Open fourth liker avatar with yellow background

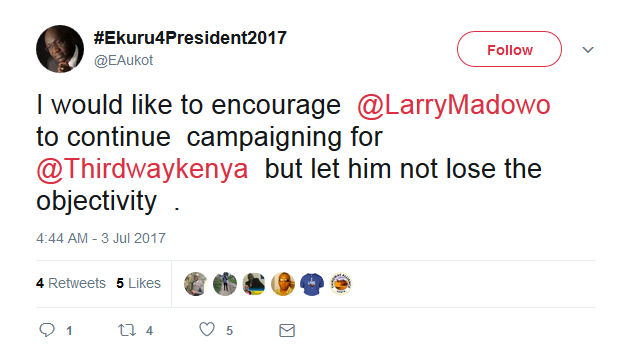click(x=283, y=284)
